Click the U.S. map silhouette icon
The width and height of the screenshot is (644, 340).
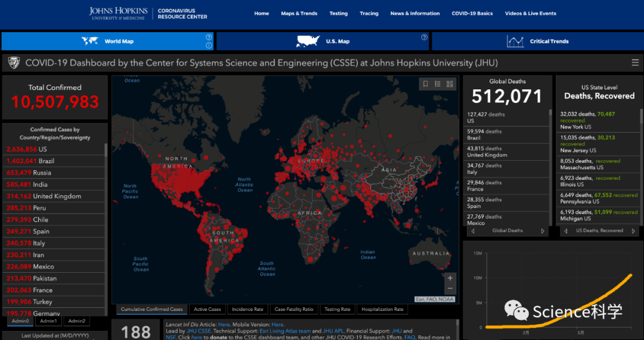coord(308,41)
